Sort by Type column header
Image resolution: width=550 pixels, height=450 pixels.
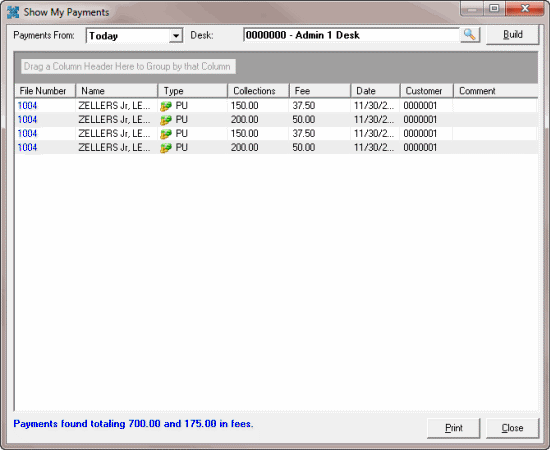click(193, 91)
